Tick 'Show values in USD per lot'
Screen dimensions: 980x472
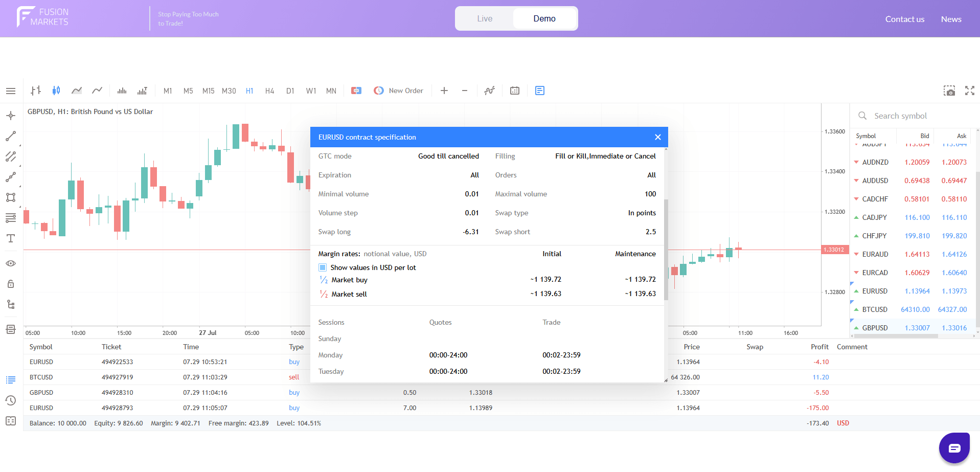tap(323, 267)
